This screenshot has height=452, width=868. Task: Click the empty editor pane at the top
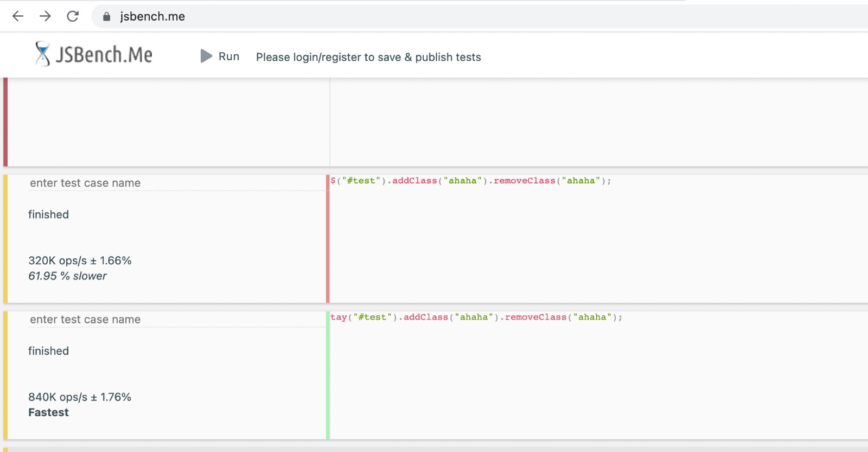click(x=597, y=122)
